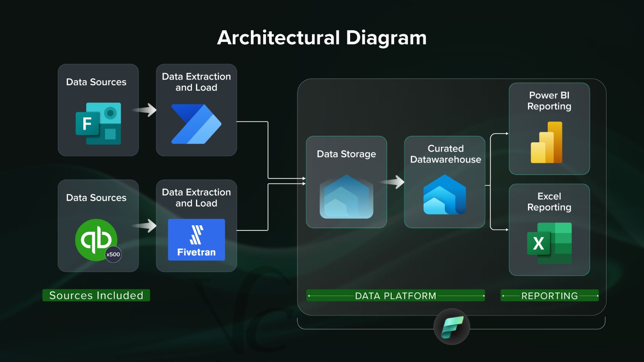Click the x500 badge on QuickBooks

113,254
